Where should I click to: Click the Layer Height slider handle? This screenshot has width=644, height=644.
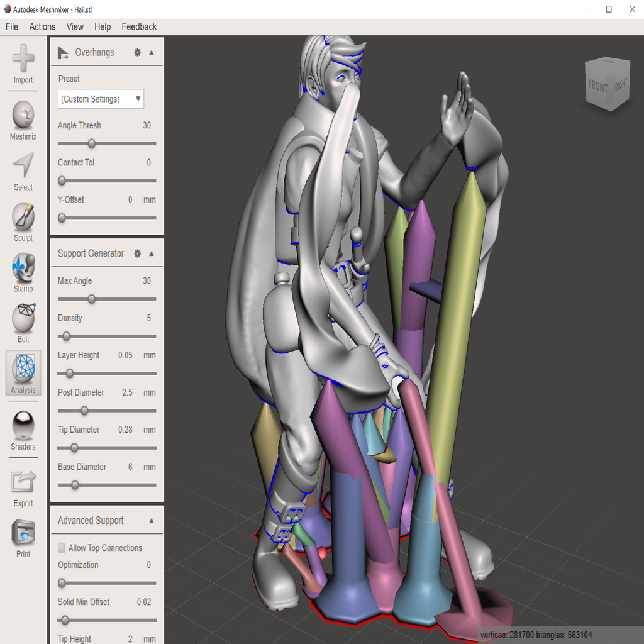pos(69,374)
